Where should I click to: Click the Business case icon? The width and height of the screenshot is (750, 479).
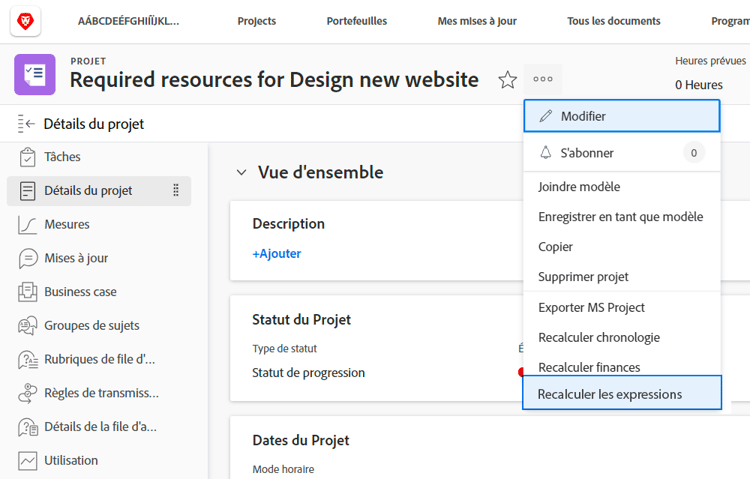pyautogui.click(x=28, y=292)
